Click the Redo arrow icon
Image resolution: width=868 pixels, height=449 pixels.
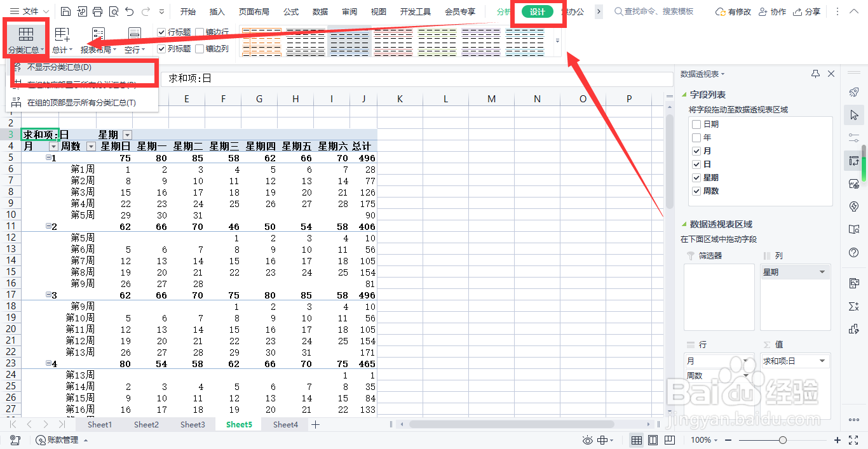[146, 11]
